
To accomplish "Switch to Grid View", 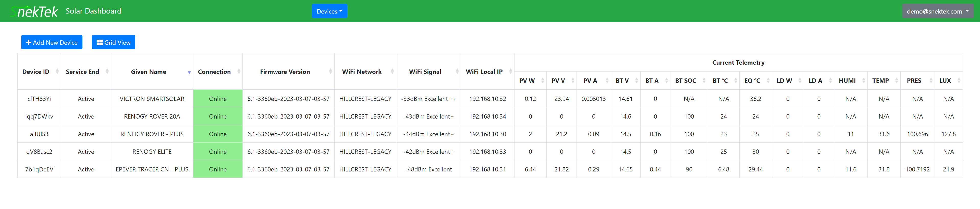I will click(113, 42).
